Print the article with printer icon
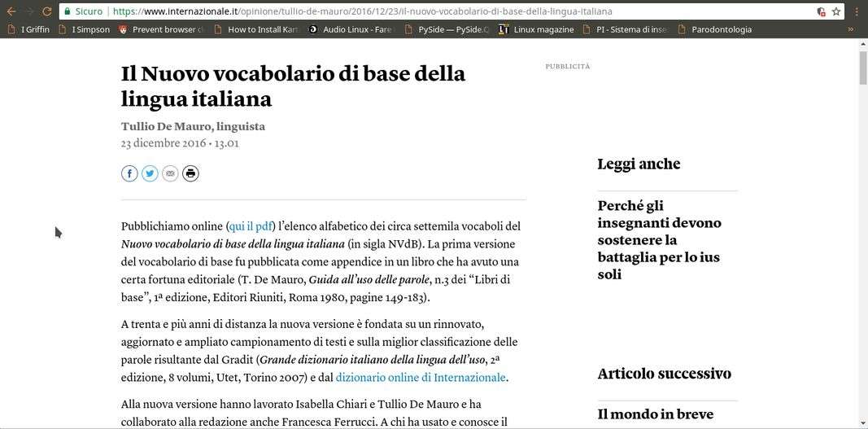The height and width of the screenshot is (429, 868). pyautogui.click(x=190, y=173)
